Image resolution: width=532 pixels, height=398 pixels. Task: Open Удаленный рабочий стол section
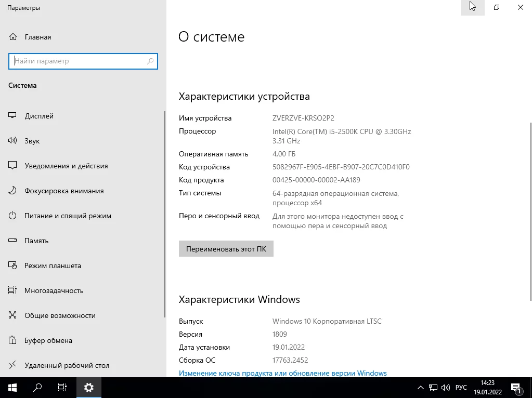tap(67, 365)
